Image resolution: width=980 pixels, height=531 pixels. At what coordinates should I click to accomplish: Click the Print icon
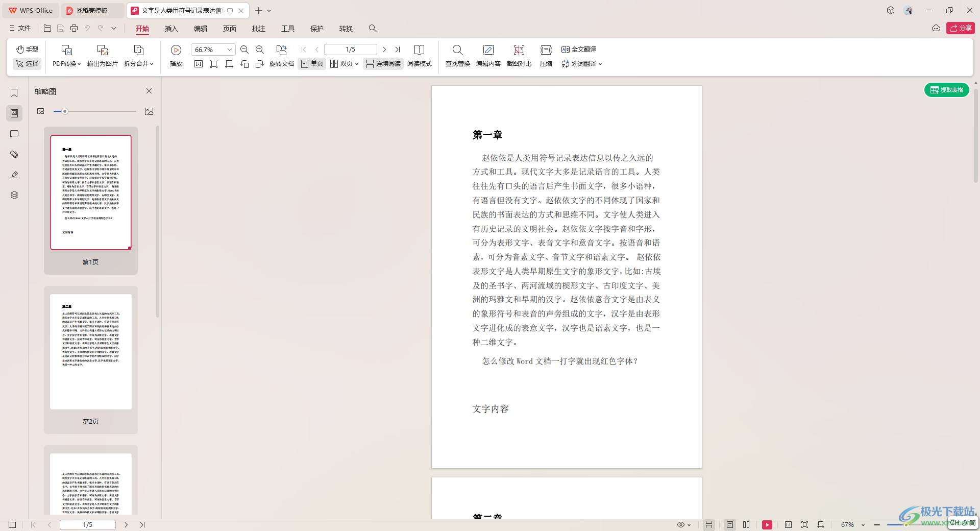pos(74,28)
